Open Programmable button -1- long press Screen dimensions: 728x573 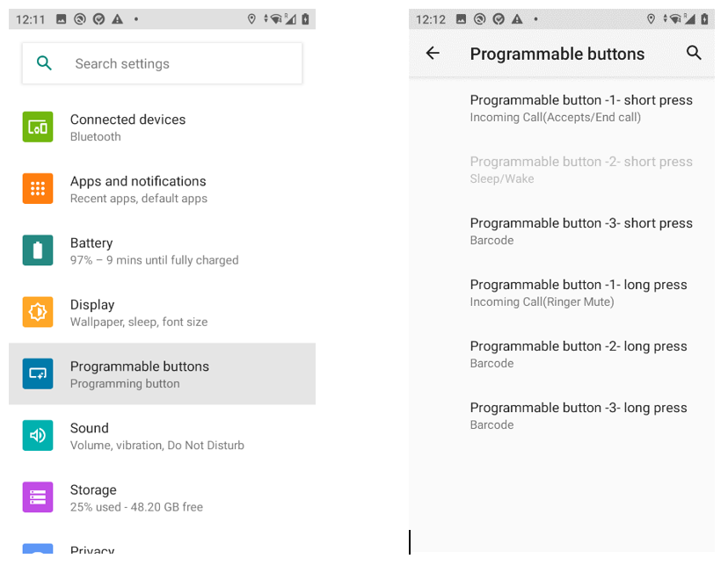(562, 294)
